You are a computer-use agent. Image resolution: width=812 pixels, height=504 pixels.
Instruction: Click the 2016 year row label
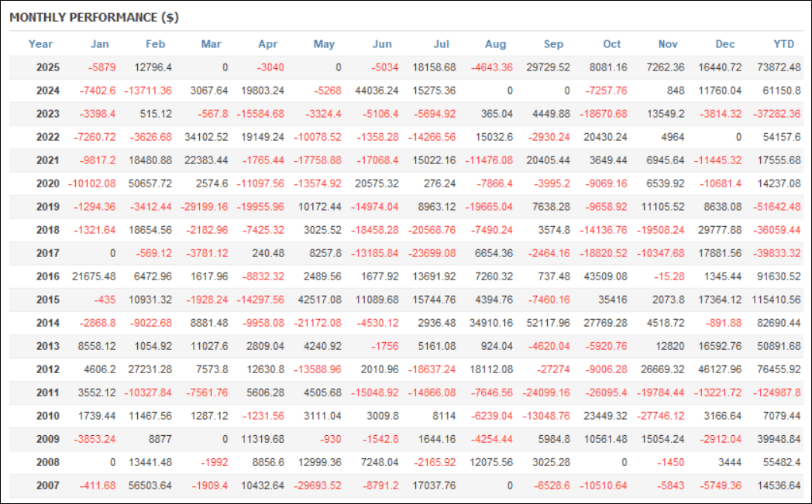click(x=48, y=276)
